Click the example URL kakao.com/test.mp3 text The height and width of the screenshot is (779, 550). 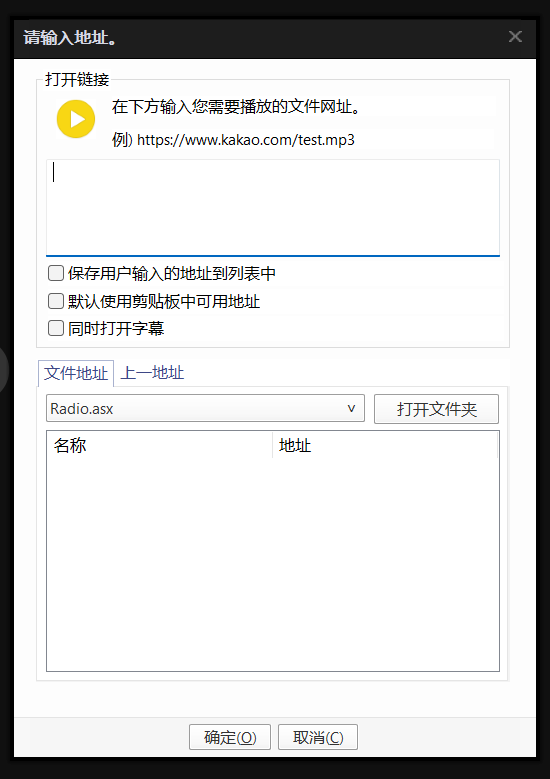245,140
